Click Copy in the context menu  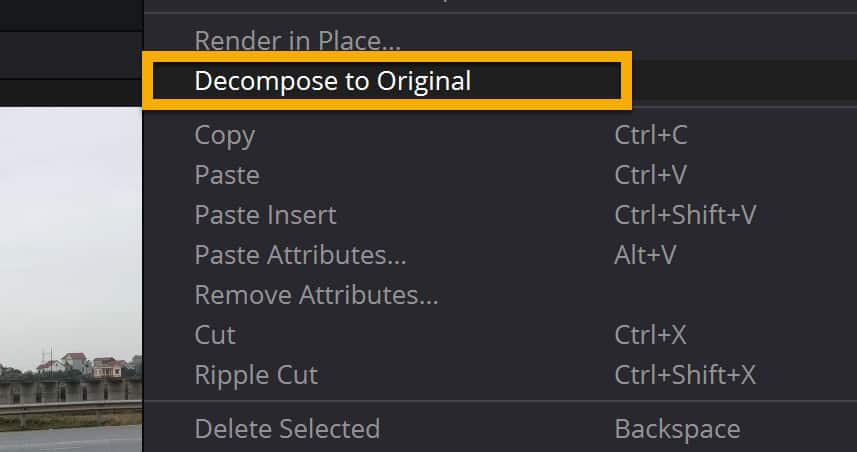(x=225, y=136)
